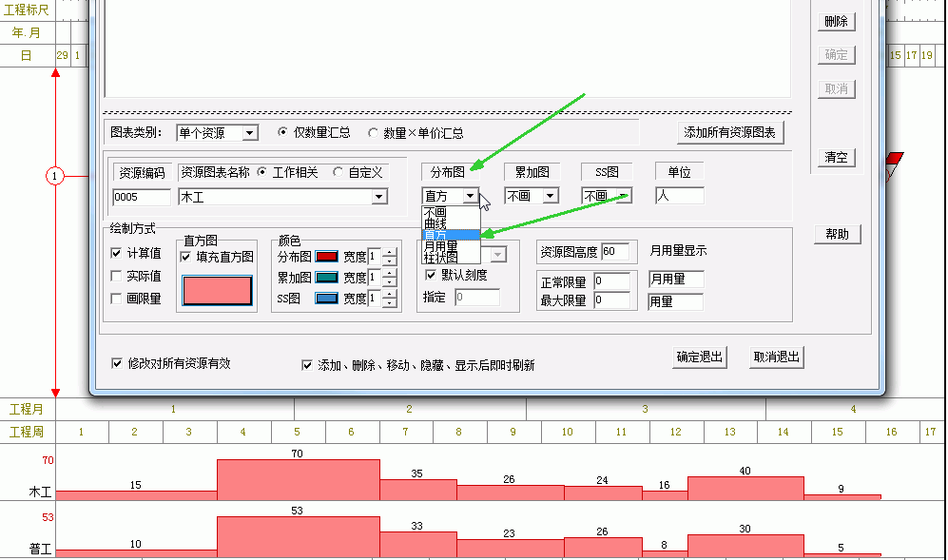Image resolution: width=948 pixels, height=560 pixels.
Task: Select the 仅数量汇总 radio option
Action: coord(282,133)
